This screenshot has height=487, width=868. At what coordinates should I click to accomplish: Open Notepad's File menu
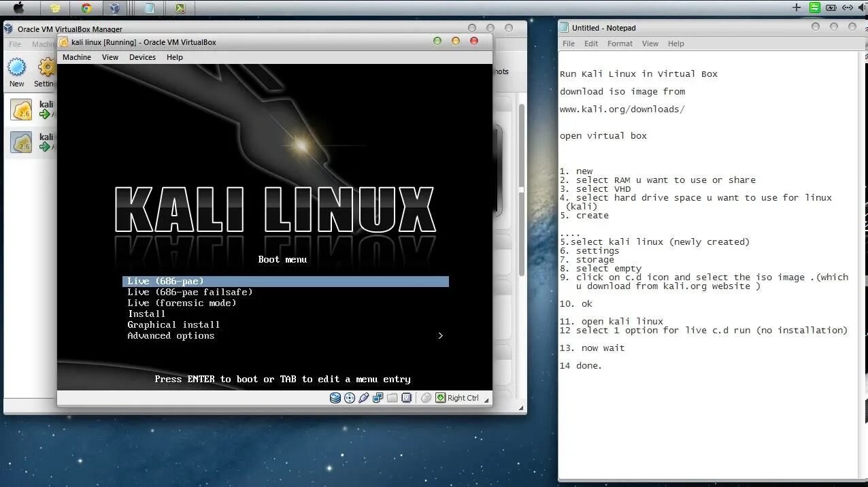click(569, 44)
